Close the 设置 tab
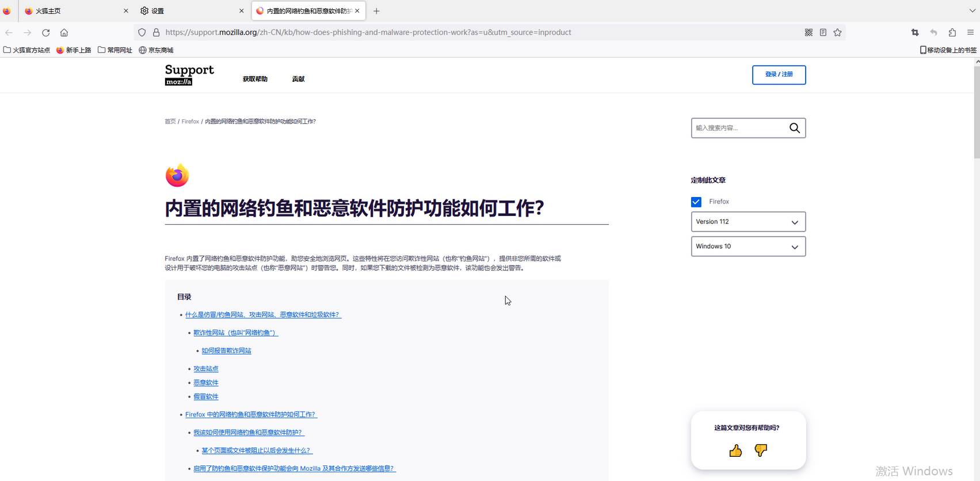The image size is (980, 481). point(242,11)
